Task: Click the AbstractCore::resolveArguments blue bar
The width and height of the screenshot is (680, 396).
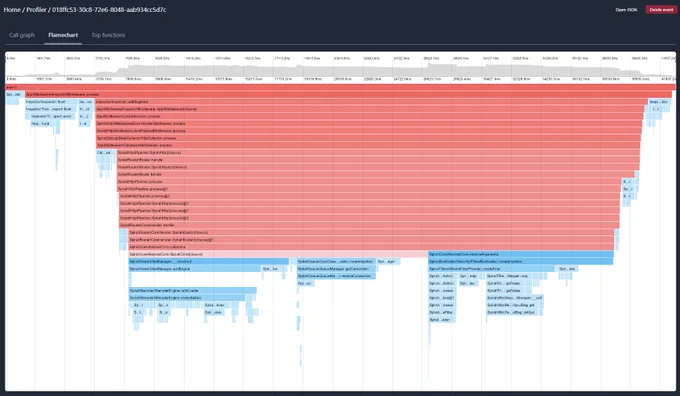Action: coord(521,254)
